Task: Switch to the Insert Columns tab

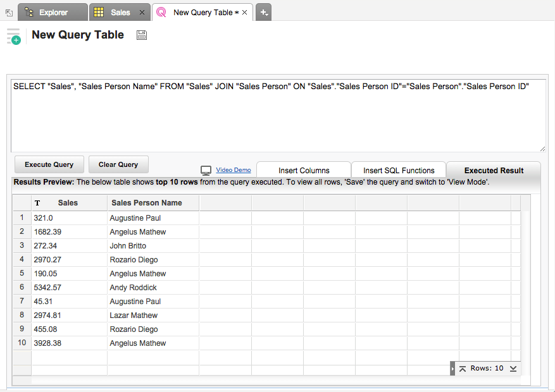Action: coord(303,169)
